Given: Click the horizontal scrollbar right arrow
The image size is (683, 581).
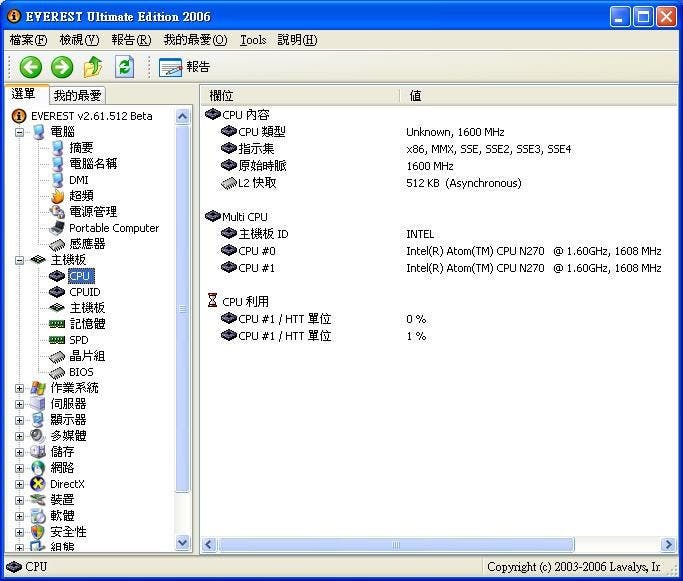Looking at the screenshot, I should [668, 544].
